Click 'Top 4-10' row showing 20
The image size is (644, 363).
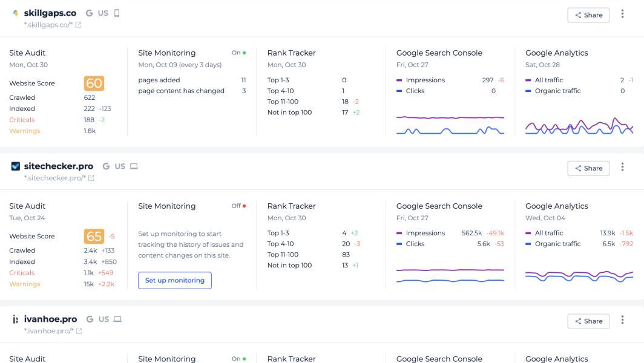314,244
